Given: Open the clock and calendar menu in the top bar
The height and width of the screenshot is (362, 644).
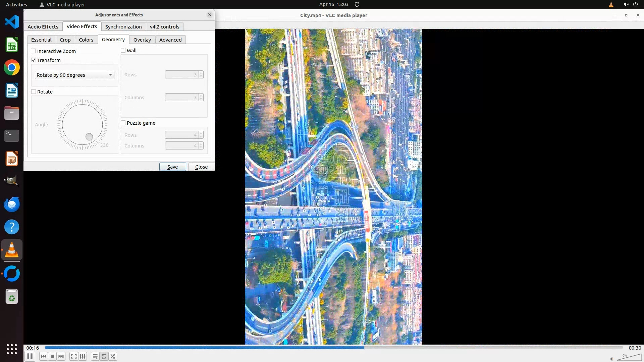Looking at the screenshot, I should point(333,4).
